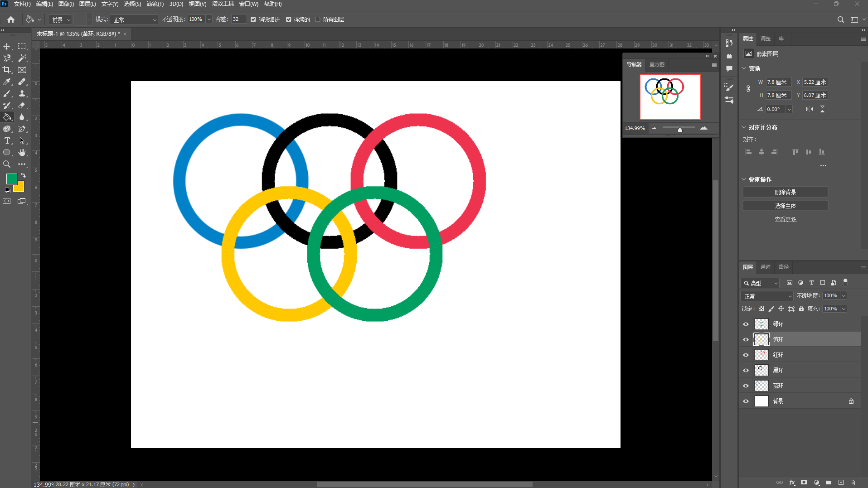
Task: Toggle the 连续的 contiguous checkbox
Action: point(288,19)
